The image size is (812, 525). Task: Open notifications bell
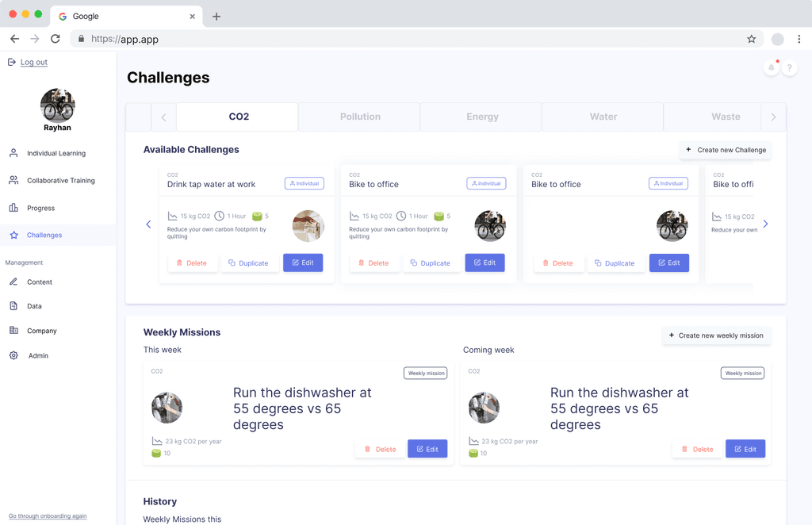click(x=771, y=67)
